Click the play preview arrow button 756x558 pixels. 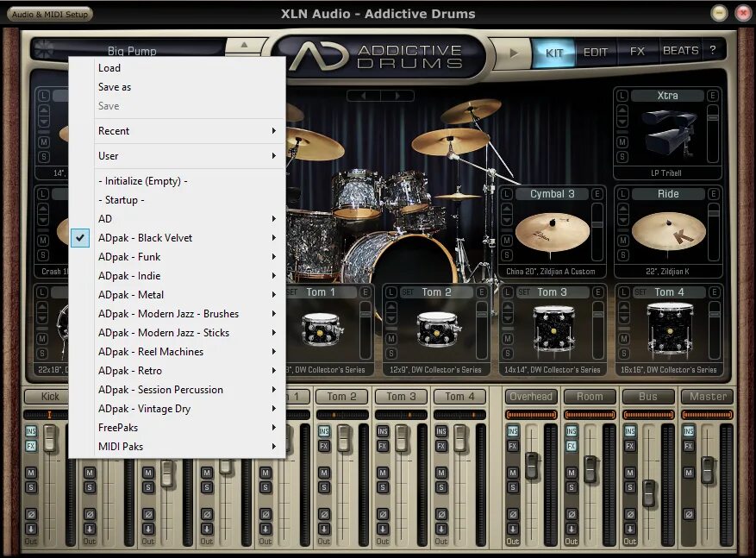(514, 53)
